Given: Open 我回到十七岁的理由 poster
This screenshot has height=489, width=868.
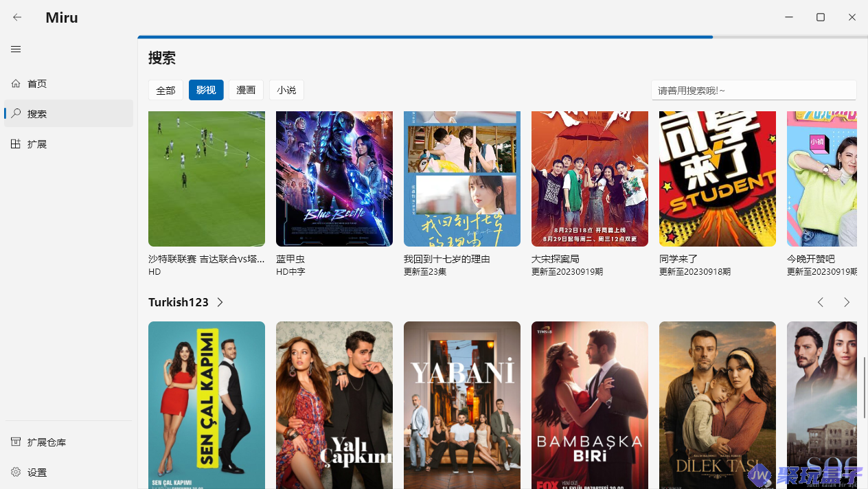Looking at the screenshot, I should (462, 179).
